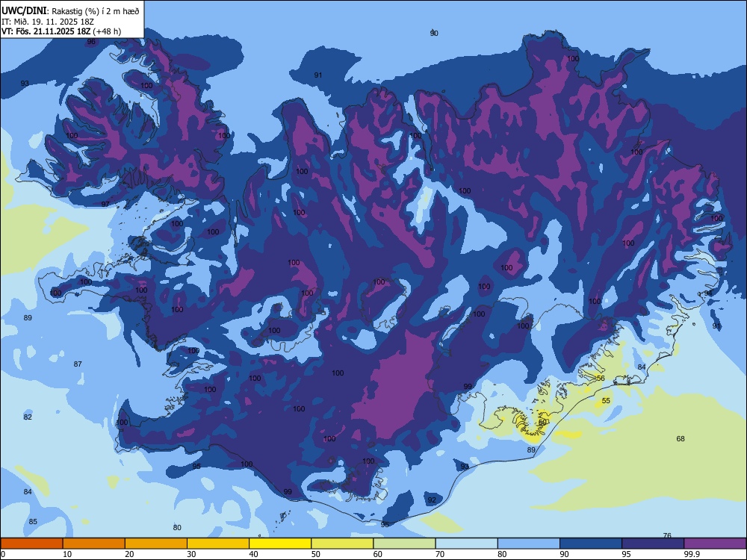Screen dimensions: 747x560
Task: Click the pale blue 70–80 legend swatch
Action: 467,544
